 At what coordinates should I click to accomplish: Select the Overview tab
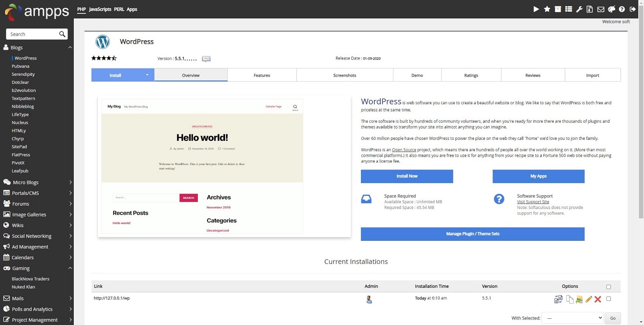pyautogui.click(x=191, y=75)
